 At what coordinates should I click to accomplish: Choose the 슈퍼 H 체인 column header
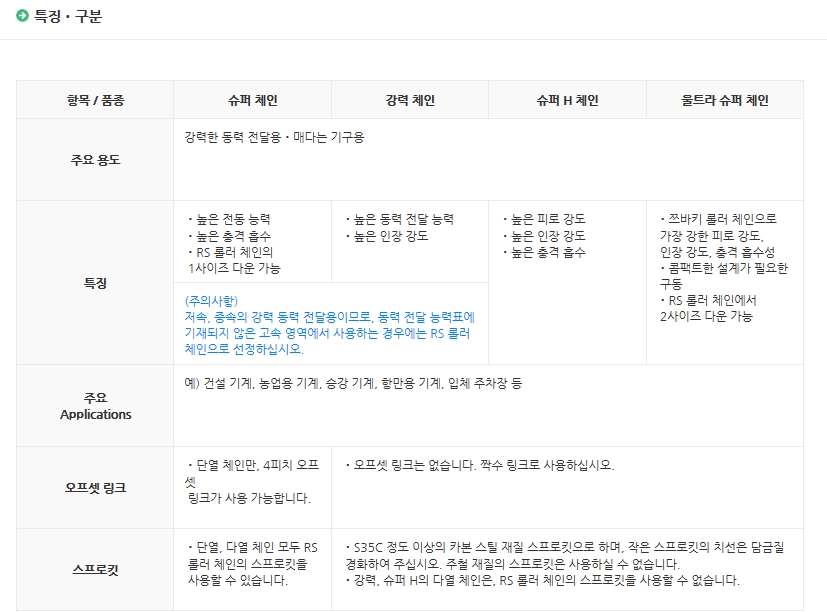(567, 100)
